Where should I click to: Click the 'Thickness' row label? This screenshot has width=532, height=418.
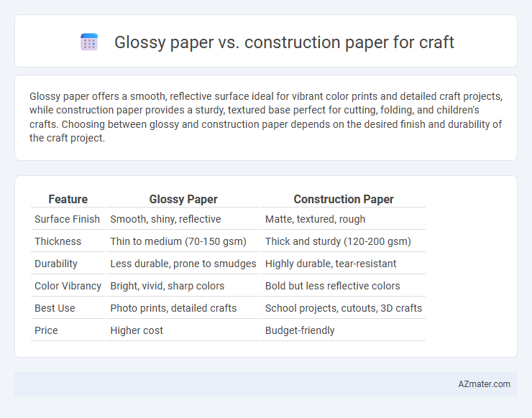point(58,241)
